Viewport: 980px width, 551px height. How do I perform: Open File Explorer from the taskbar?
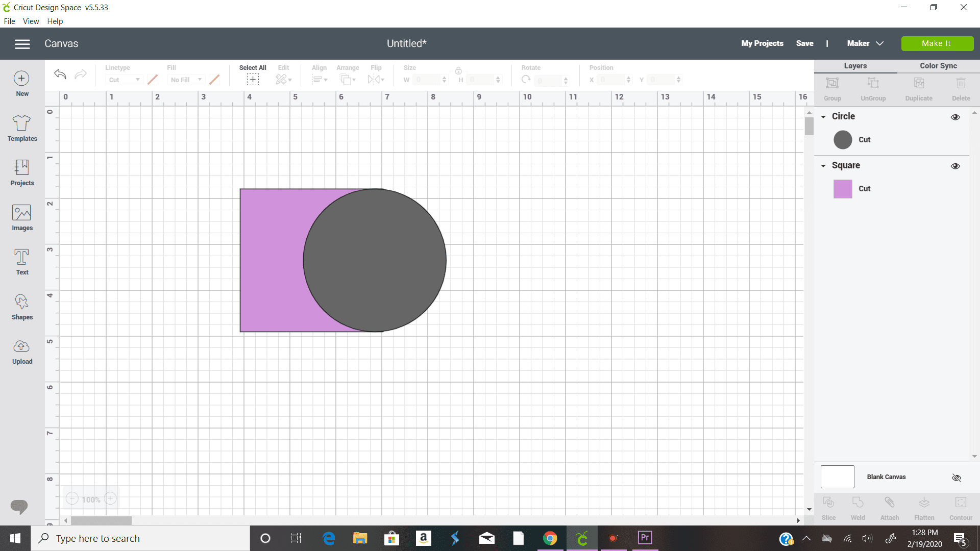[360, 538]
